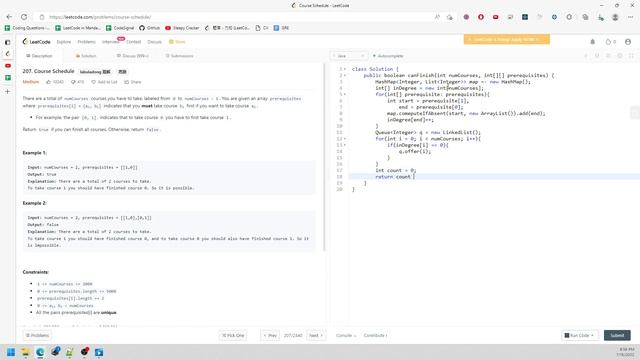Viewport: 640px width, 360px height.
Task: Select the Java language dropdown
Action: (349, 56)
